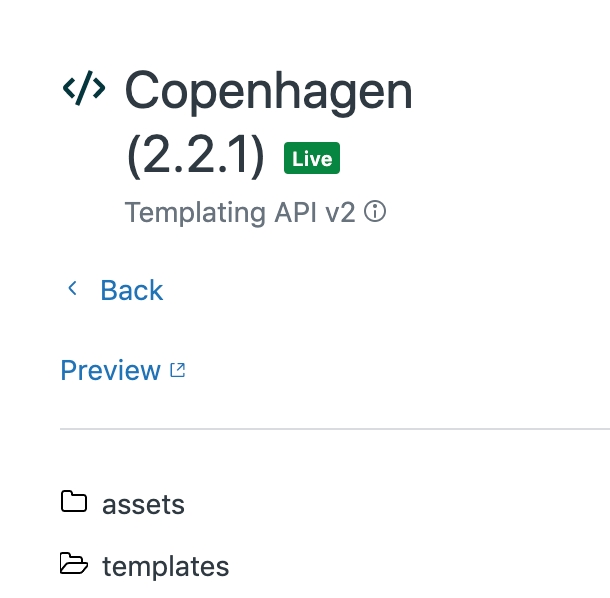Click the Templating API v2 subtitle
This screenshot has height=598, width=610.
pyautogui.click(x=240, y=212)
